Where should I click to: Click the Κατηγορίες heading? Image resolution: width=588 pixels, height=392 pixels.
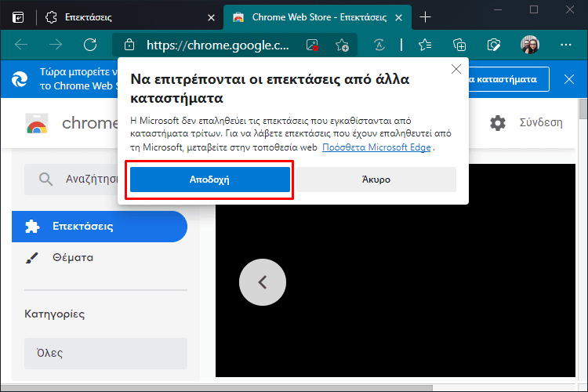tap(54, 314)
